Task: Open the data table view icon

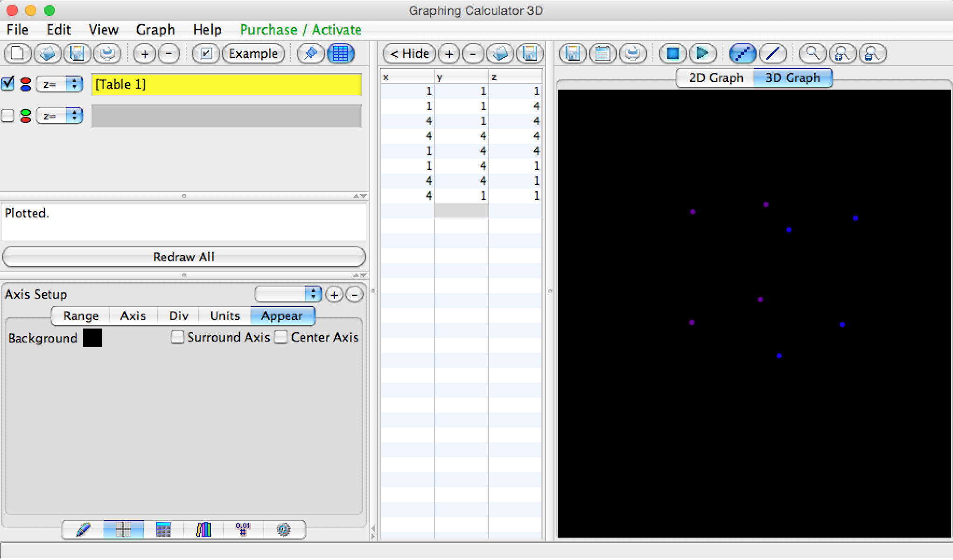Action: 341,53
